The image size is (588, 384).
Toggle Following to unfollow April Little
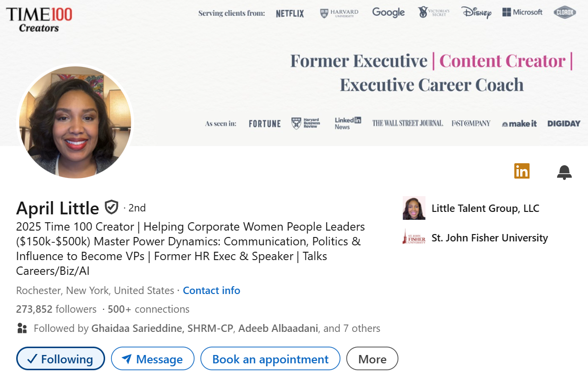[x=60, y=359]
